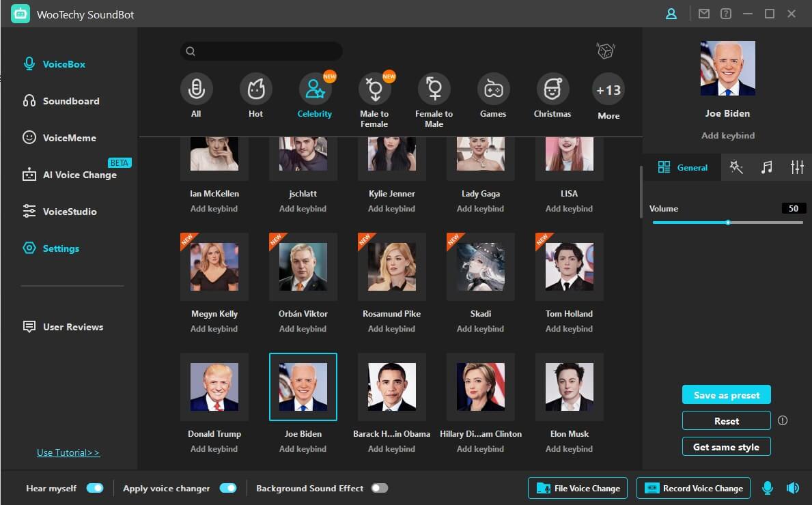Select the Christmas voice category icon
The image size is (812, 505).
pyautogui.click(x=552, y=89)
